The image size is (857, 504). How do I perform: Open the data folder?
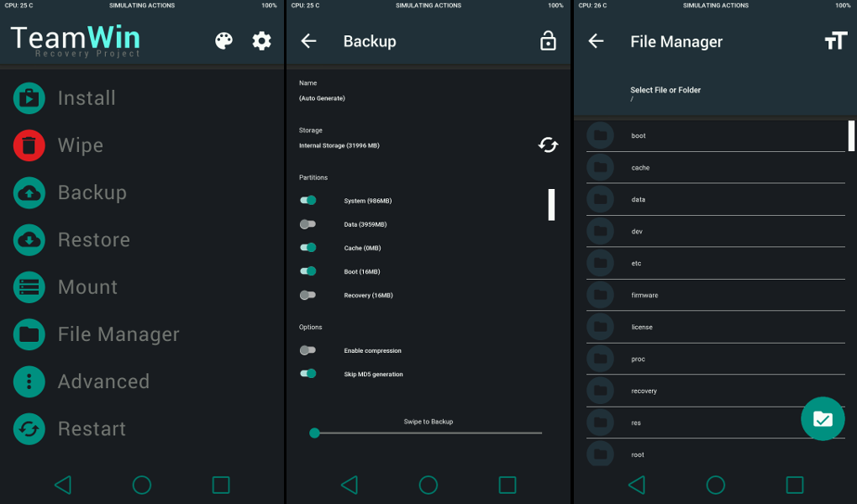[639, 200]
